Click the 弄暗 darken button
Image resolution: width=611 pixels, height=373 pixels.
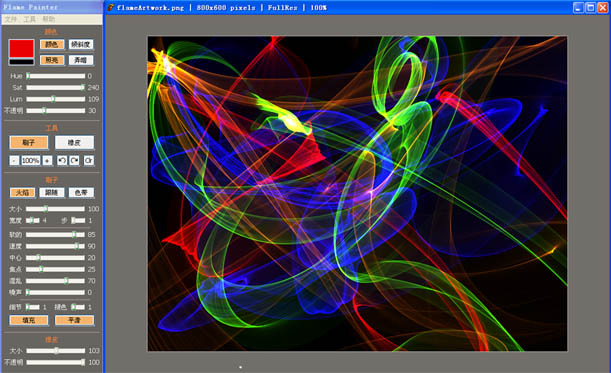point(81,60)
